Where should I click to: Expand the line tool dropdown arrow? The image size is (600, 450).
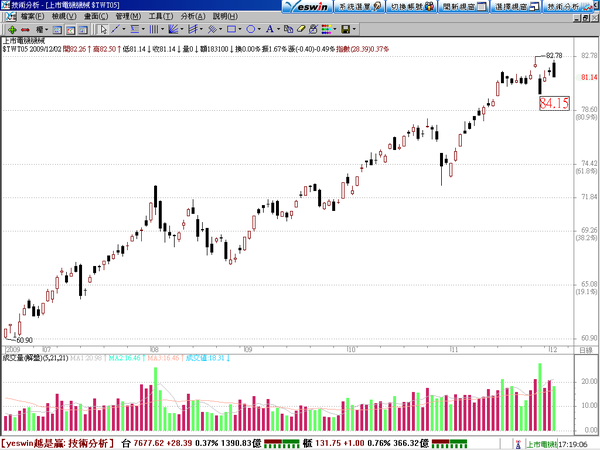click(x=124, y=29)
